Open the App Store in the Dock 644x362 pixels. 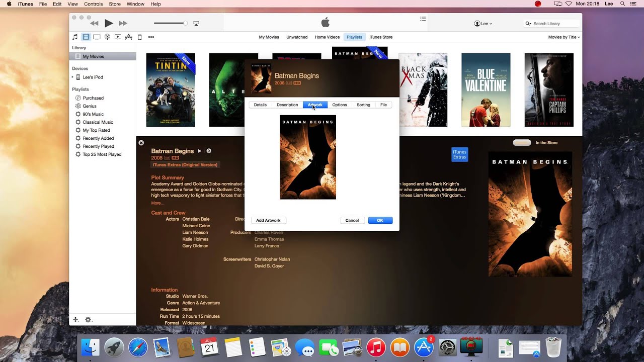(423, 347)
